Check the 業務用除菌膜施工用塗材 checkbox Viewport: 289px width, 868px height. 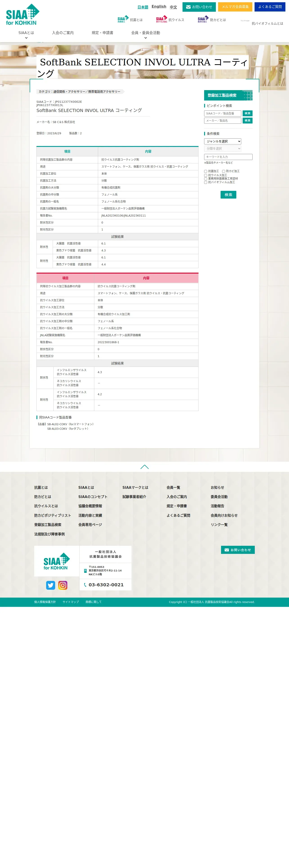tap(205, 179)
